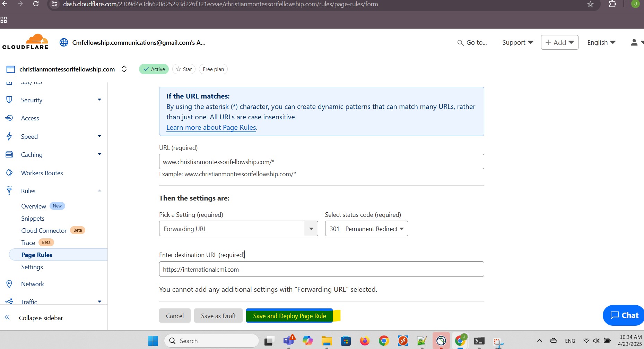This screenshot has width=644, height=349.
Task: Click the Free plan badge
Action: pos(214,69)
